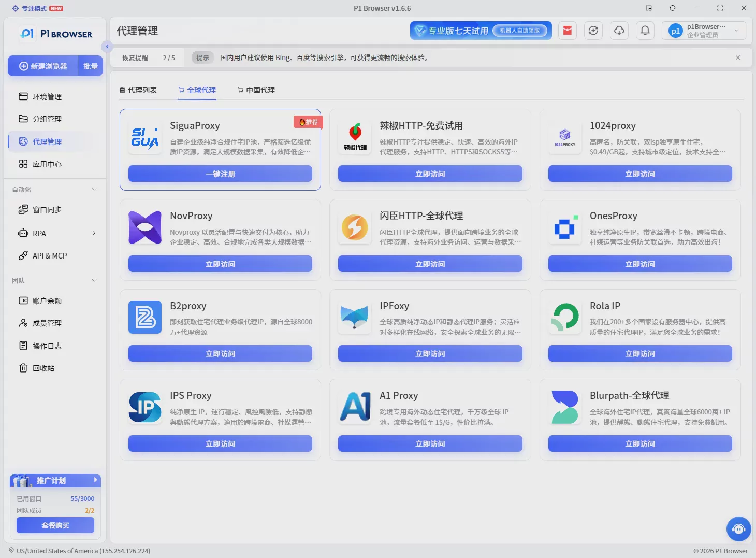Click 新建浏览器 button
This screenshot has height=558, width=756.
(x=43, y=66)
